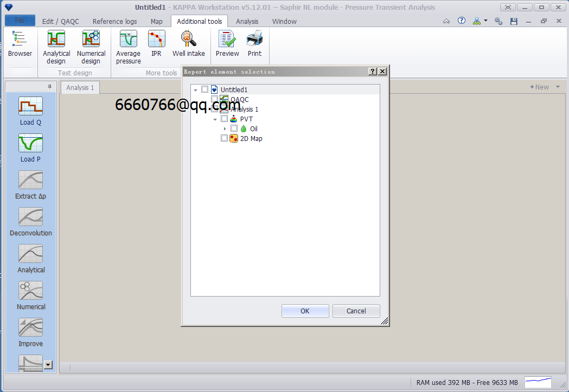Select the green Oil droplet icon
The image size is (569, 392).
coord(244,128)
